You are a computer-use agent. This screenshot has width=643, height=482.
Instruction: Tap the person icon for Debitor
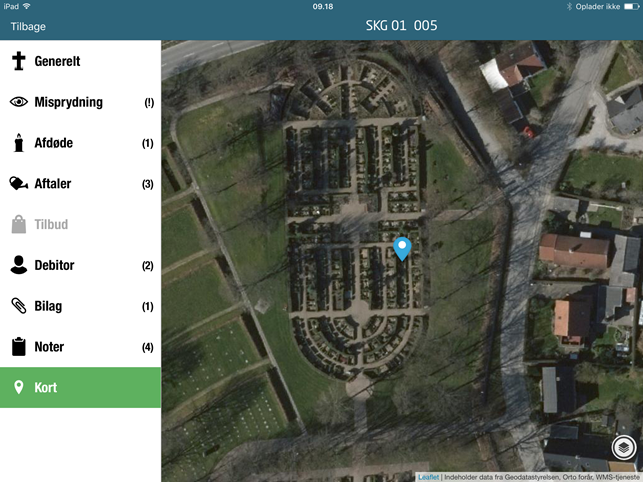click(18, 265)
